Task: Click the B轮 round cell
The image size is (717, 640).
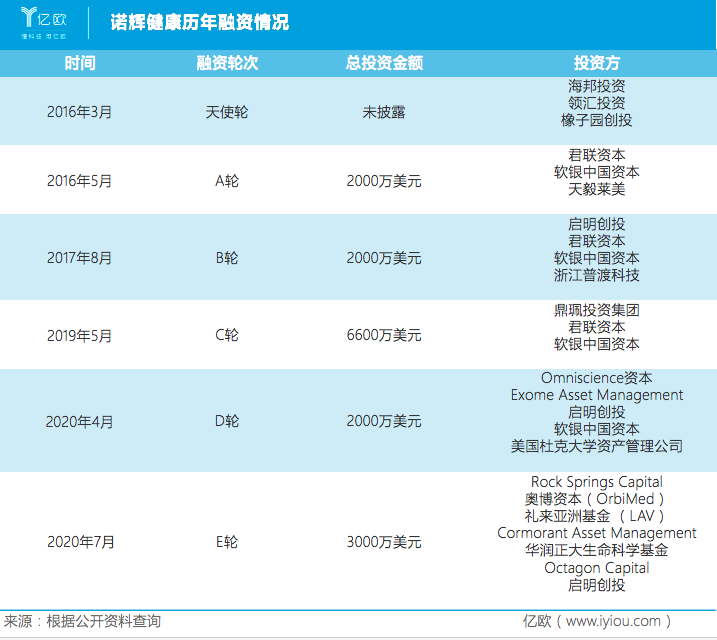Action: (x=227, y=258)
